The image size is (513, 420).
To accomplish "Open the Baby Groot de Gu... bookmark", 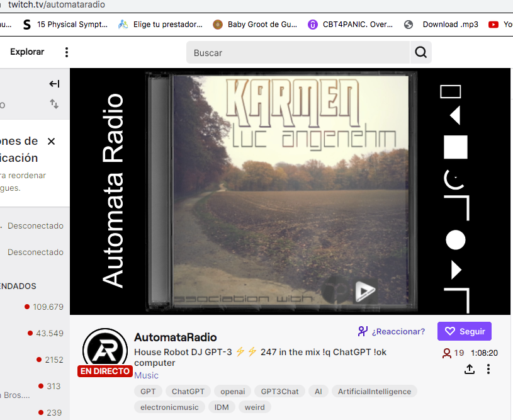I will click(x=255, y=25).
